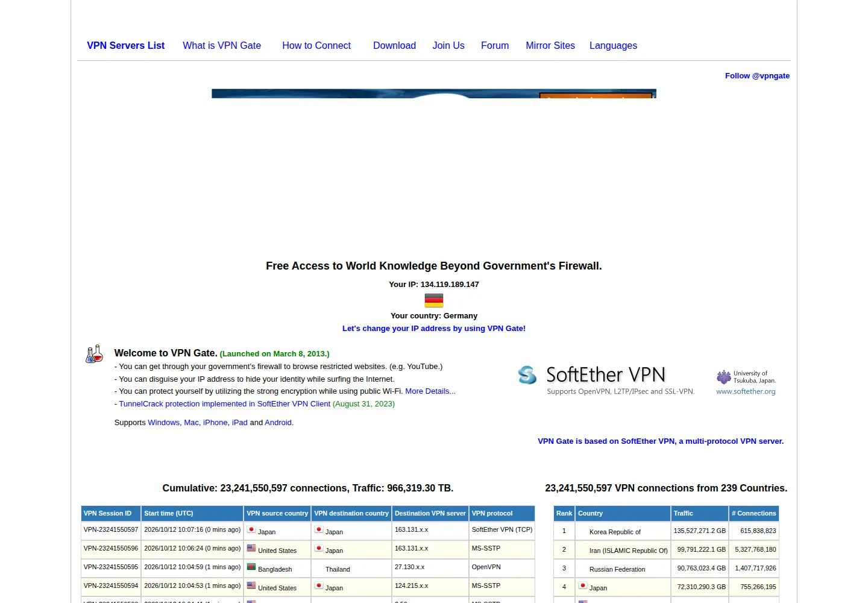The image size is (868, 603).
Task: Click United States flag in session 596 row
Action: point(251,548)
